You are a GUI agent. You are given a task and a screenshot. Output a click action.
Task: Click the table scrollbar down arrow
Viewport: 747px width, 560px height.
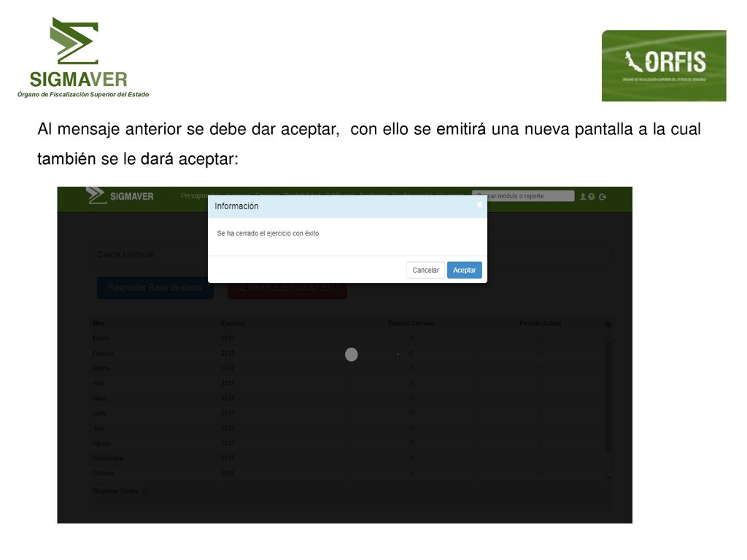tap(608, 477)
